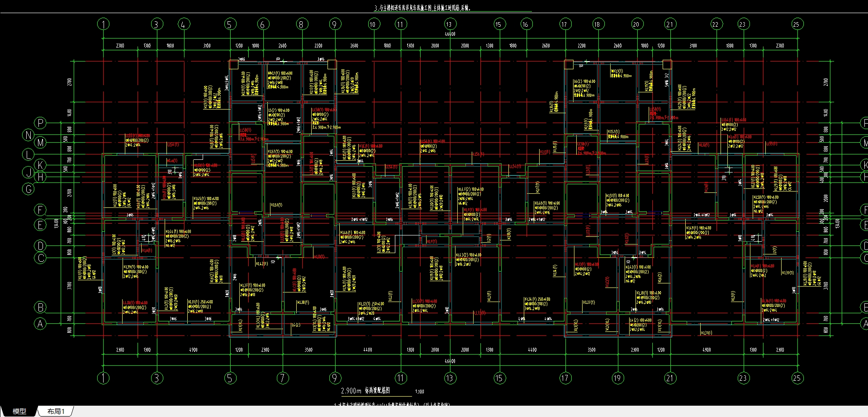Image resolution: width=868 pixels, height=417 pixels.
Task: Select left axis bubble J
Action: (28, 173)
